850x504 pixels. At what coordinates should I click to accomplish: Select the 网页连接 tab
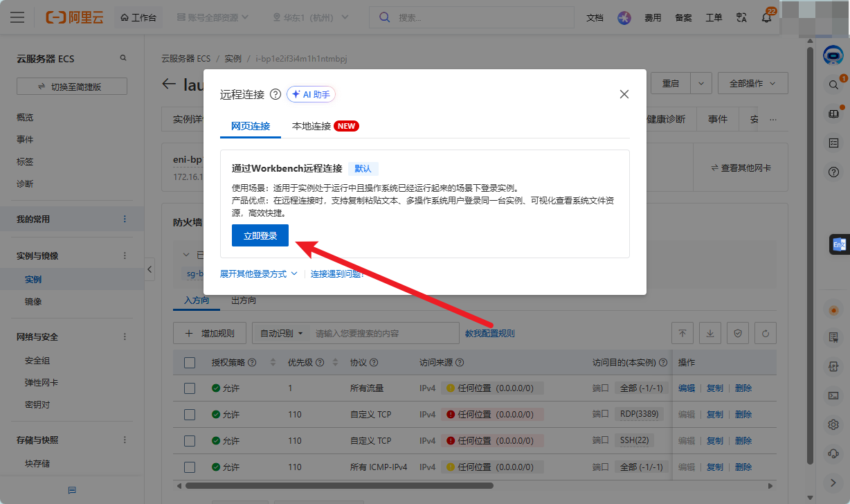point(251,126)
